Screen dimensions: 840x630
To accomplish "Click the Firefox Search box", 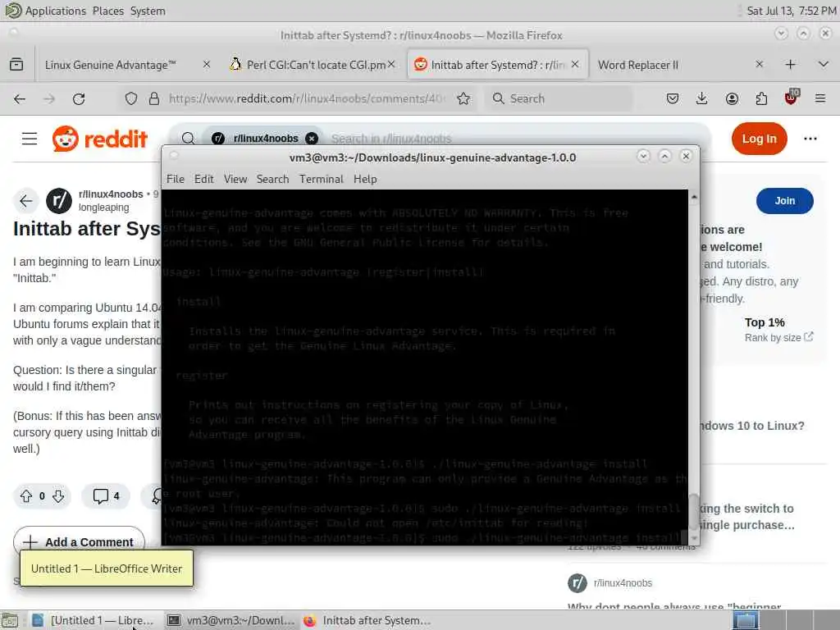I will point(559,98).
